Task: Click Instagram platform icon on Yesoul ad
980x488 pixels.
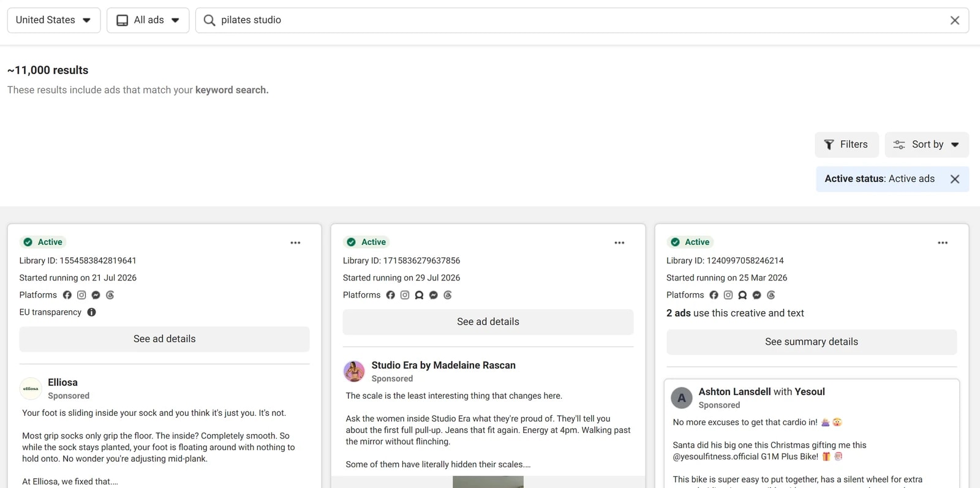Action: click(x=728, y=295)
